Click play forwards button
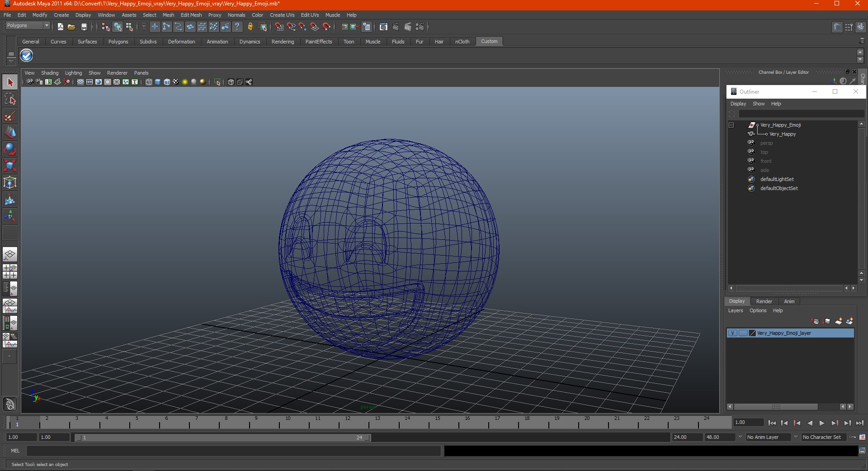The width and height of the screenshot is (868, 471). pyautogui.click(x=822, y=423)
